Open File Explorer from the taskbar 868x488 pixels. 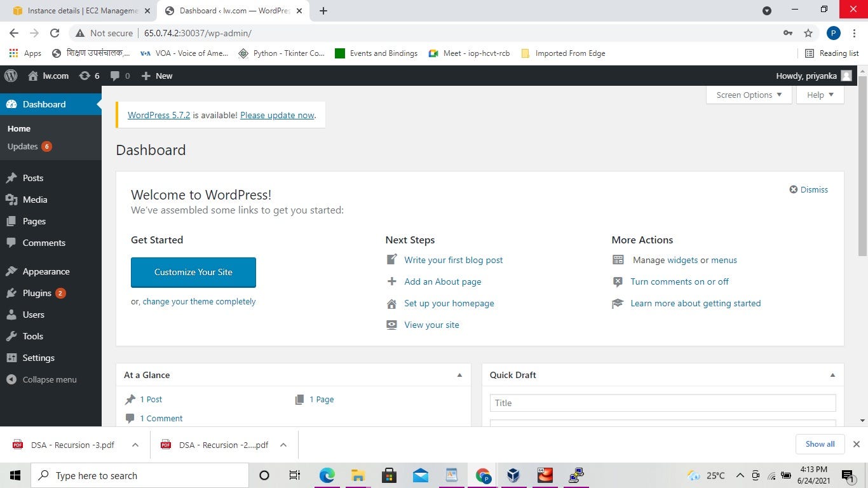coord(358,475)
